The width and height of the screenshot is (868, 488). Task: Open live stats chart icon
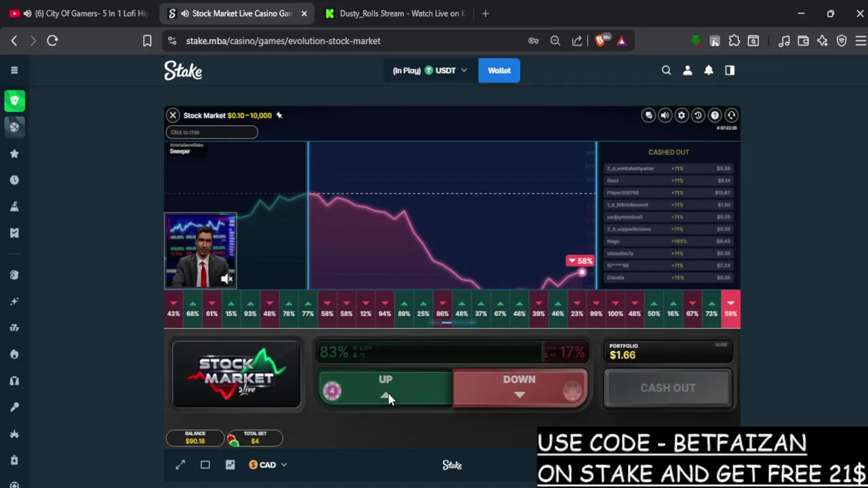point(230,465)
